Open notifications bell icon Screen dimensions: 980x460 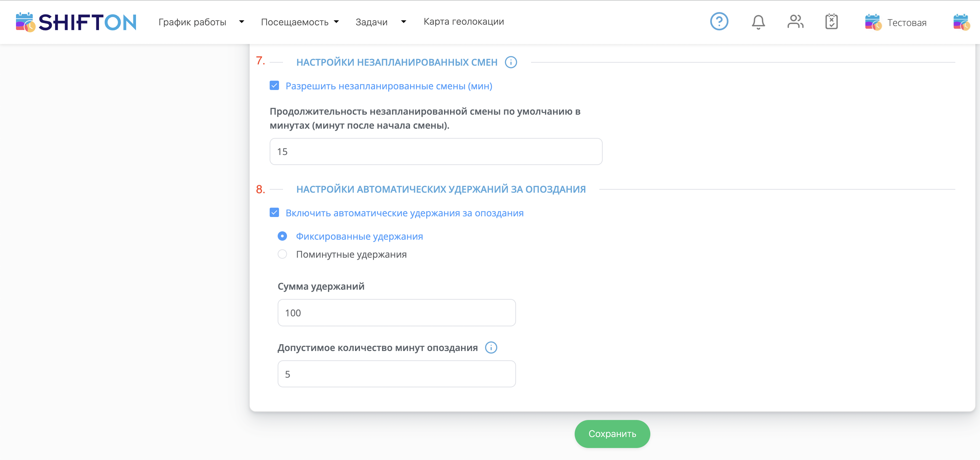(758, 22)
